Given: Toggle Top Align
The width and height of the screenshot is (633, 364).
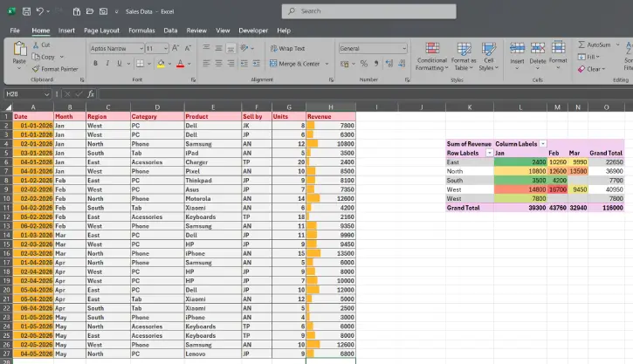Looking at the screenshot, I should (206, 48).
